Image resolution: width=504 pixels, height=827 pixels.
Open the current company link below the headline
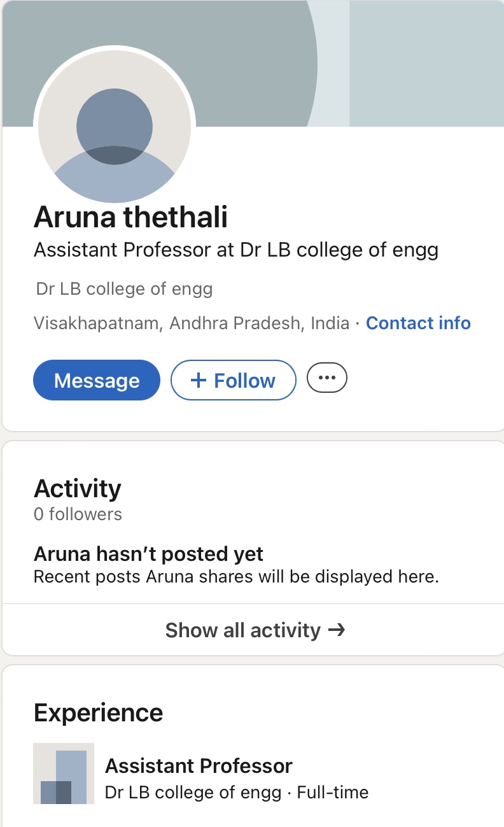[x=124, y=289]
